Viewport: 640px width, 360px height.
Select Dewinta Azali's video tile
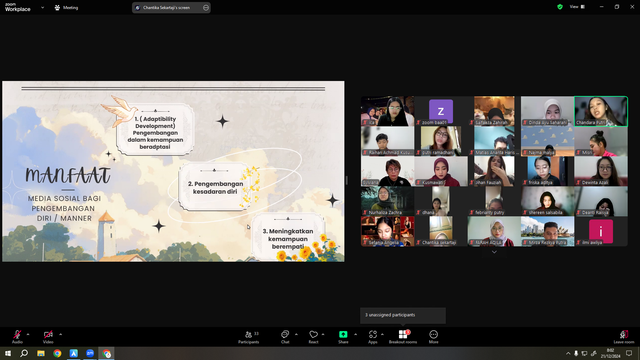601,171
